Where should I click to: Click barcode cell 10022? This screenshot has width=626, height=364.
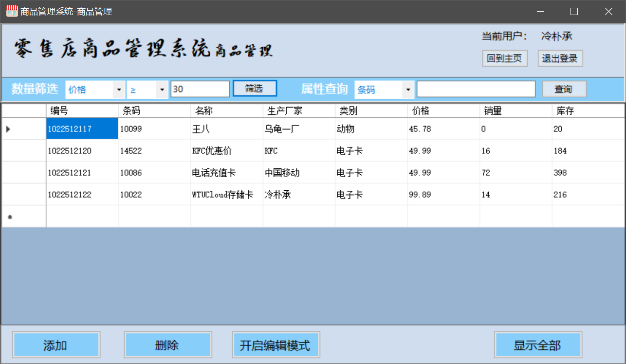[x=155, y=195]
